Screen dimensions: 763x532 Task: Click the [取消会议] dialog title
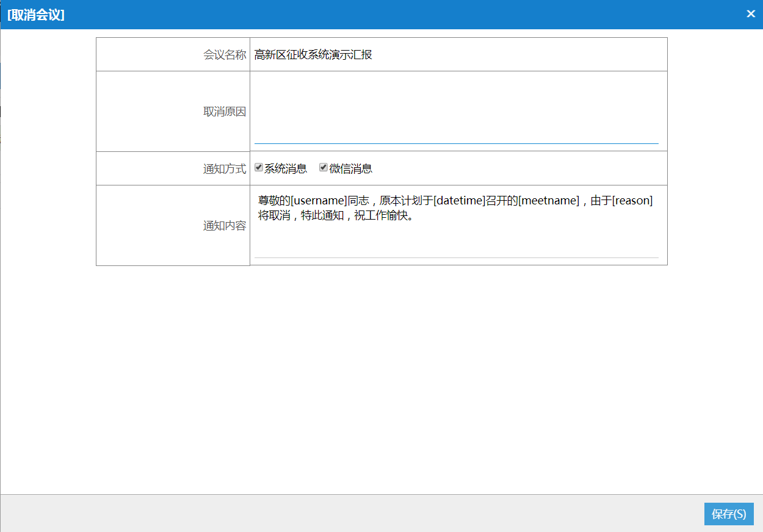tap(36, 15)
